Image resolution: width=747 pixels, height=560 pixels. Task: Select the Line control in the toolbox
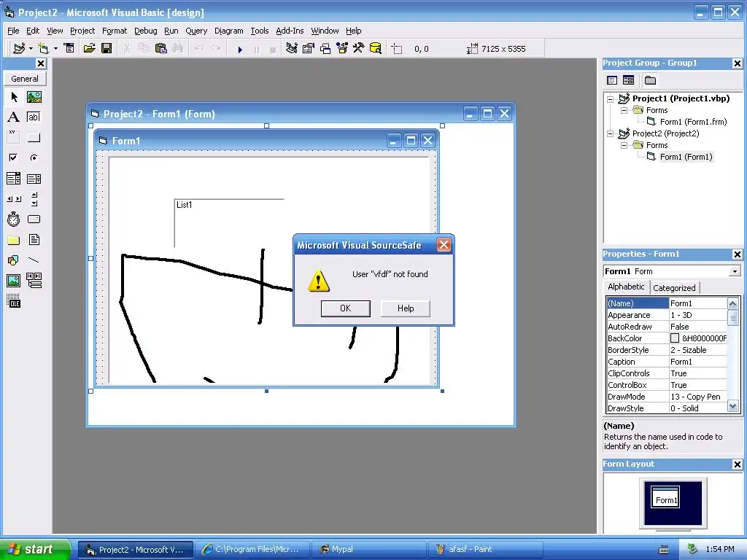tap(34, 260)
